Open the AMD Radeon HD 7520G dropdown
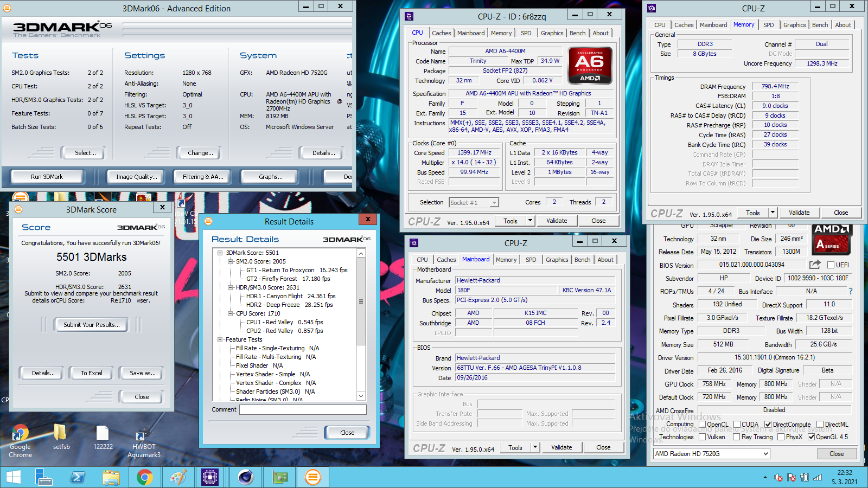Screen dimensions: 868x488 tap(711, 454)
